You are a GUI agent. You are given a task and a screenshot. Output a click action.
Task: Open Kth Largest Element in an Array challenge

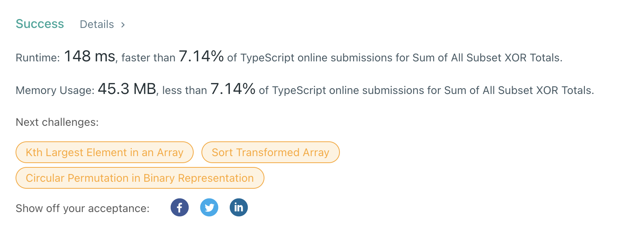pyautogui.click(x=104, y=152)
